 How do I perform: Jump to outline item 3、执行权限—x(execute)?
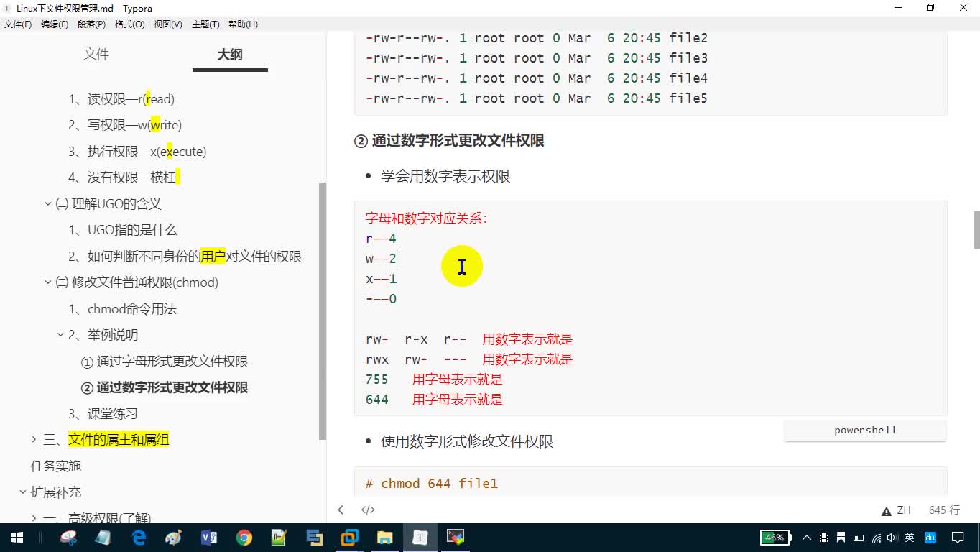coord(137,152)
